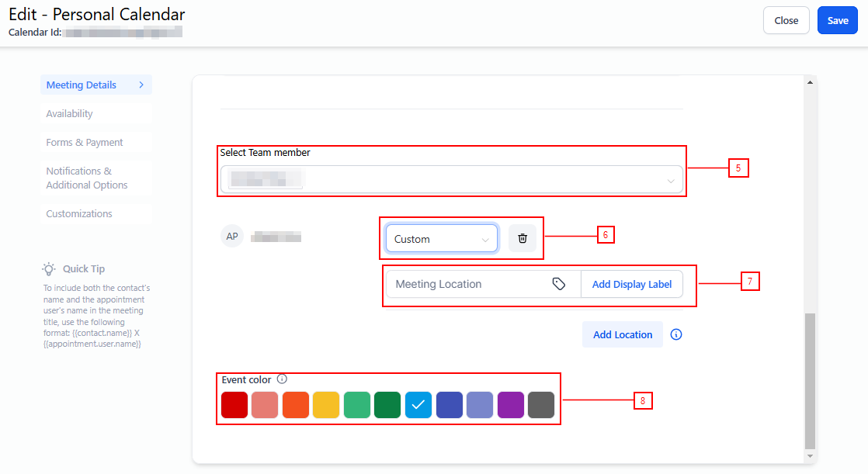
Task: Click scrollbar up arrow
Action: (x=810, y=82)
